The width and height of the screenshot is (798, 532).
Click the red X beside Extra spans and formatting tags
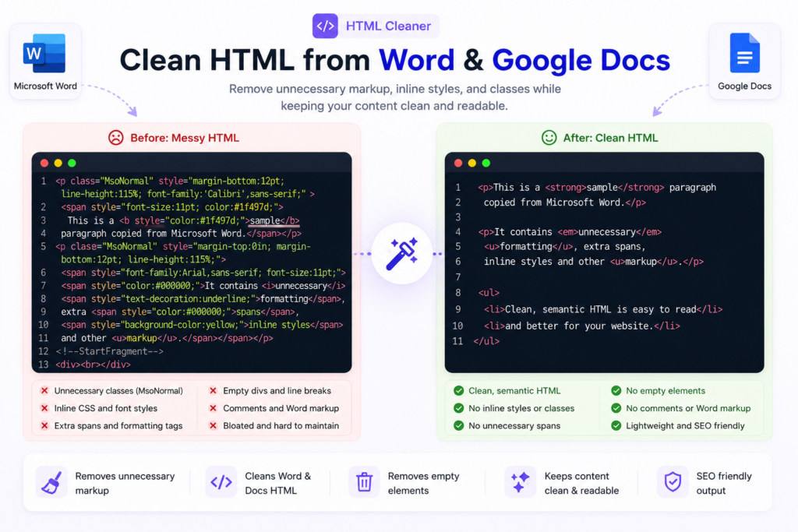coord(44,426)
